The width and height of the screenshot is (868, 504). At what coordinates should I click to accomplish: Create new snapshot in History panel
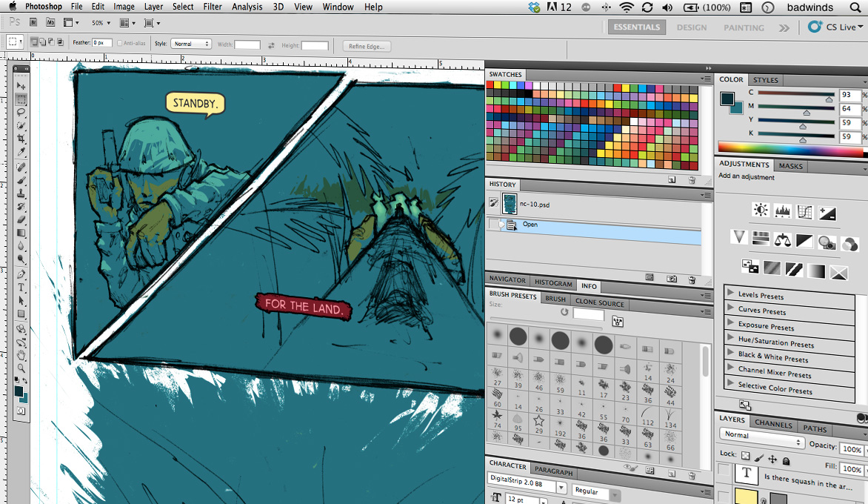click(x=672, y=279)
